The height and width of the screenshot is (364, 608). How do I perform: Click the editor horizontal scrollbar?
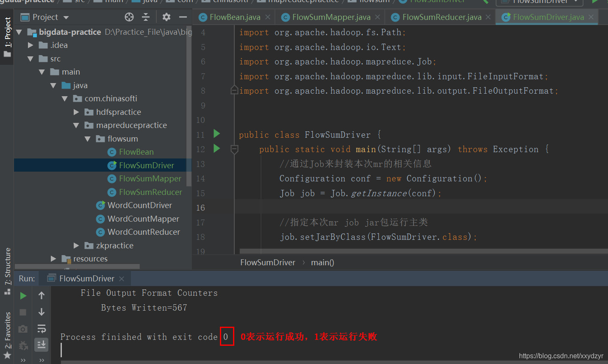pos(424,251)
